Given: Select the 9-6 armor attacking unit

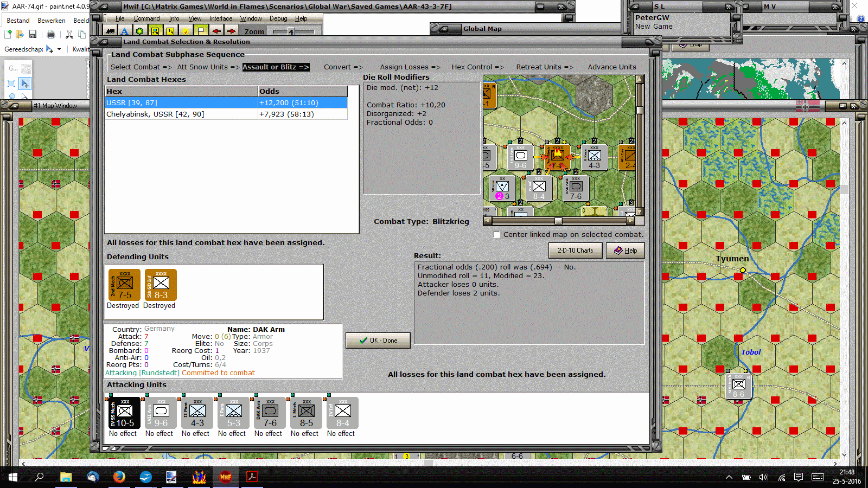Looking at the screenshot, I should pyautogui.click(x=161, y=413).
